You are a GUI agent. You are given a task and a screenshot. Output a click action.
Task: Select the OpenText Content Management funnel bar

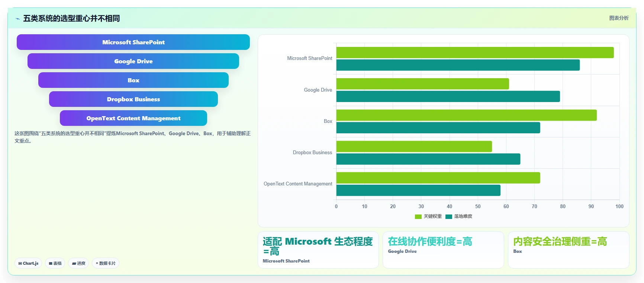(x=133, y=118)
